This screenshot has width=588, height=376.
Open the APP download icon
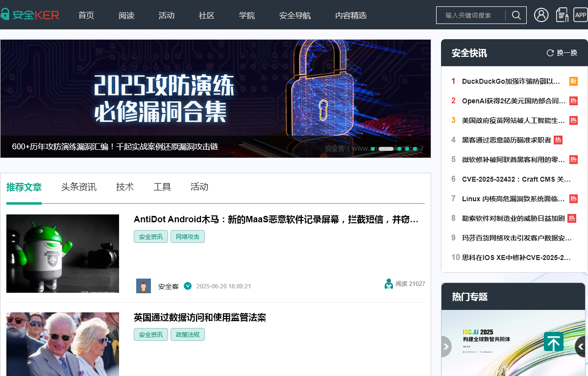click(580, 15)
